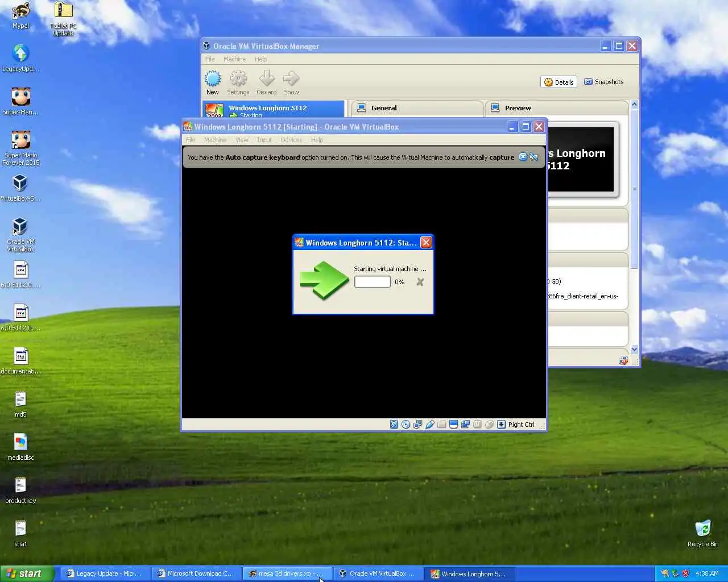Viewport: 728px width, 582px height.
Task: Switch to Snapshots view
Action: coord(604,82)
